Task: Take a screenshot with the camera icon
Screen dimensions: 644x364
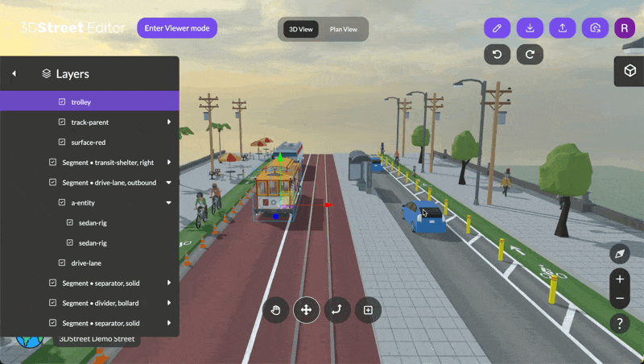Action: point(595,28)
